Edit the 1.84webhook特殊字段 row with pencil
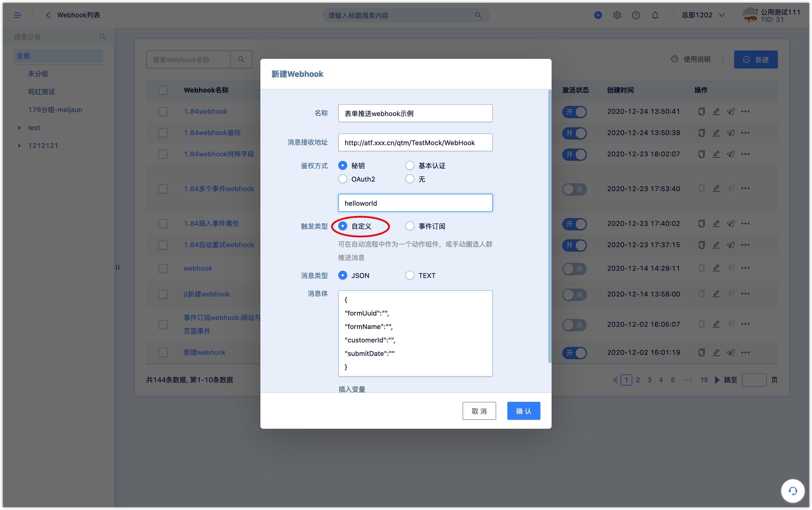The height and width of the screenshot is (510, 812). (716, 154)
